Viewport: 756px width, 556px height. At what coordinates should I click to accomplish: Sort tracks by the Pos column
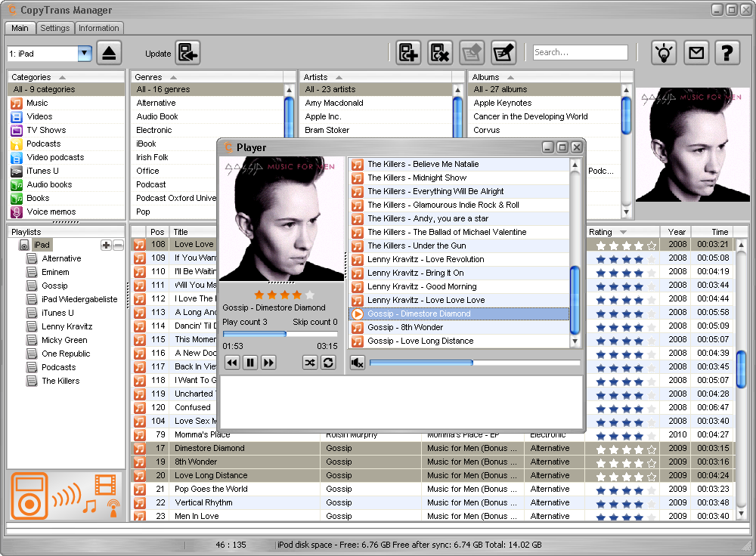point(157,232)
